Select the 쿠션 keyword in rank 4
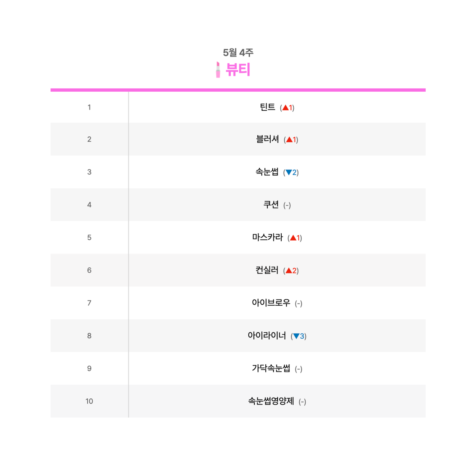476x476 pixels. point(271,204)
